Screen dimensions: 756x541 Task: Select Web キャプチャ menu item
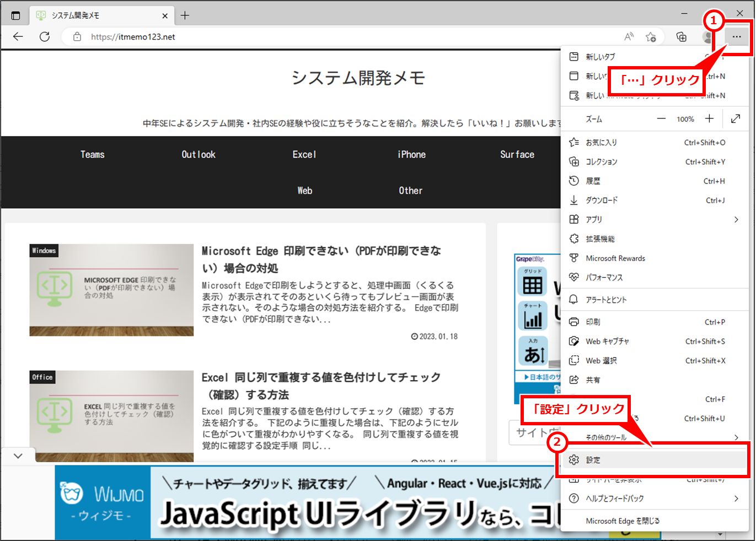click(x=655, y=342)
